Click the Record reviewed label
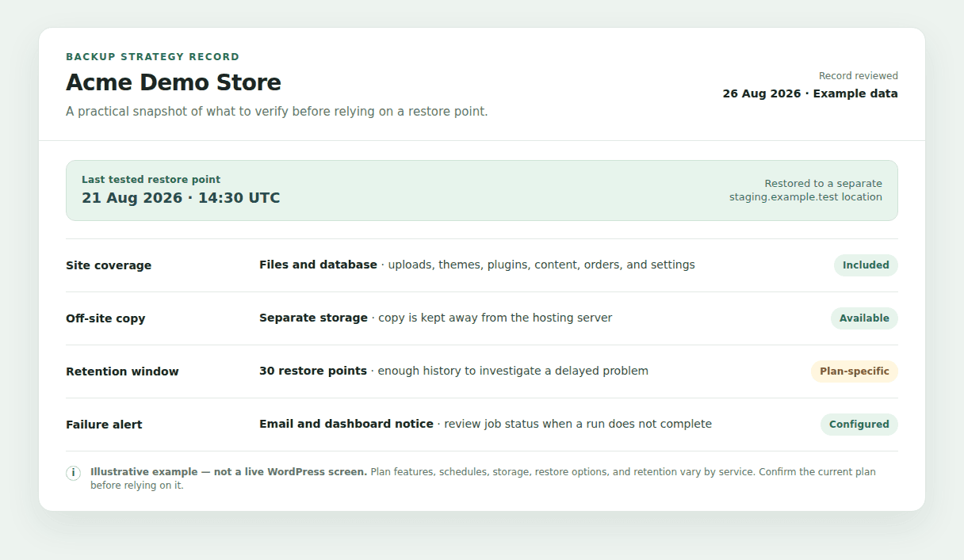The width and height of the screenshot is (964, 560). pos(859,76)
